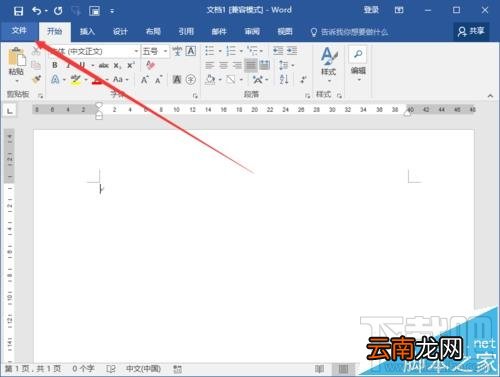
Task: Open the 编辑 (Editing) menu
Action: [358, 64]
